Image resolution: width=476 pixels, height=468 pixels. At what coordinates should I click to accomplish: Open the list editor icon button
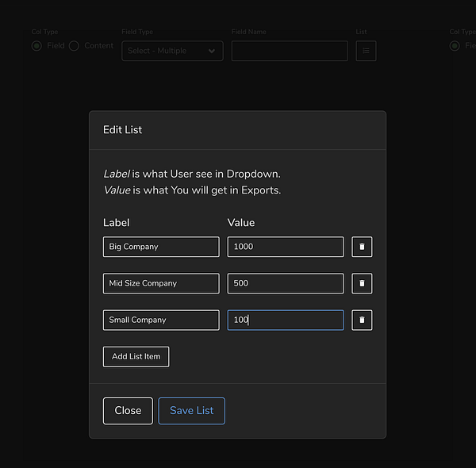pos(366,51)
